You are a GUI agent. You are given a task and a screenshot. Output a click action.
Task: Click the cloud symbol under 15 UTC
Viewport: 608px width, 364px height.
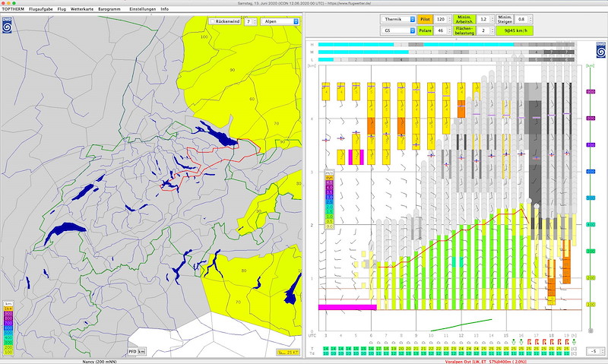tap(506, 342)
